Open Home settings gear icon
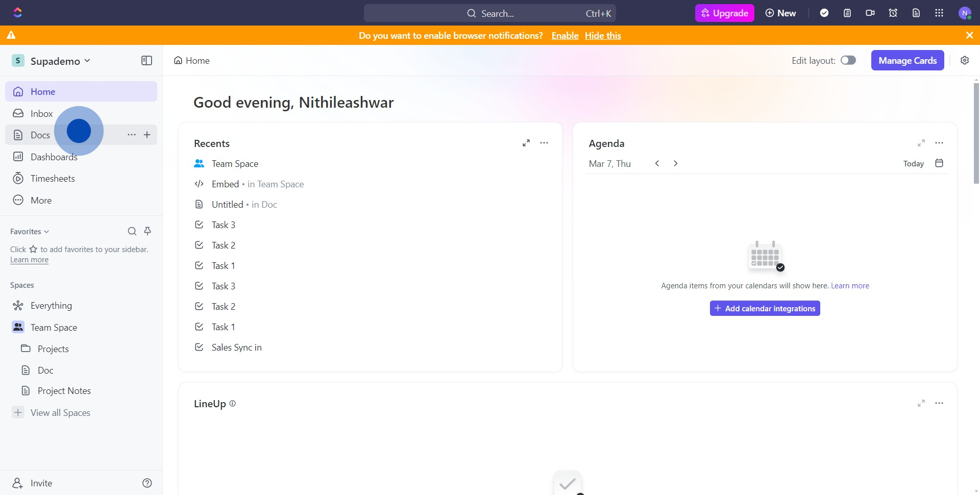Image resolution: width=980 pixels, height=495 pixels. 965,60
